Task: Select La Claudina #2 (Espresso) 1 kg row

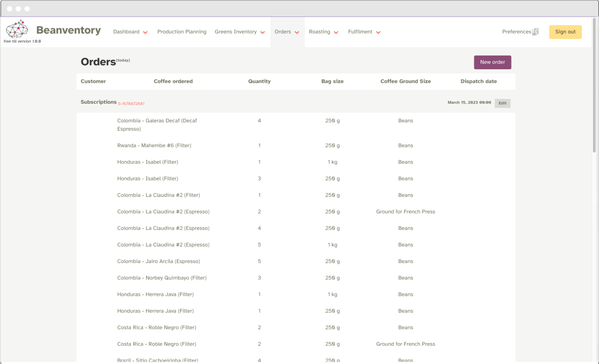Action: coord(296,245)
